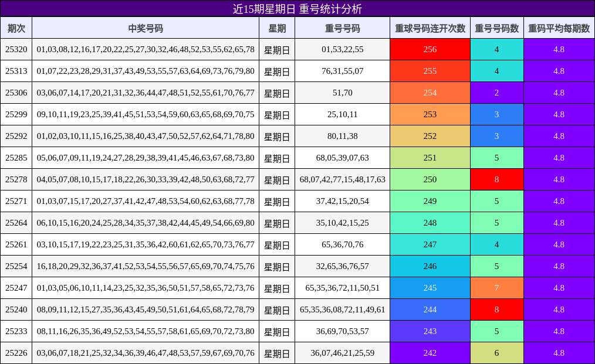The image size is (595, 364).
Task: Select the repeat numbers cell of period 25247
Action: [x=342, y=287]
